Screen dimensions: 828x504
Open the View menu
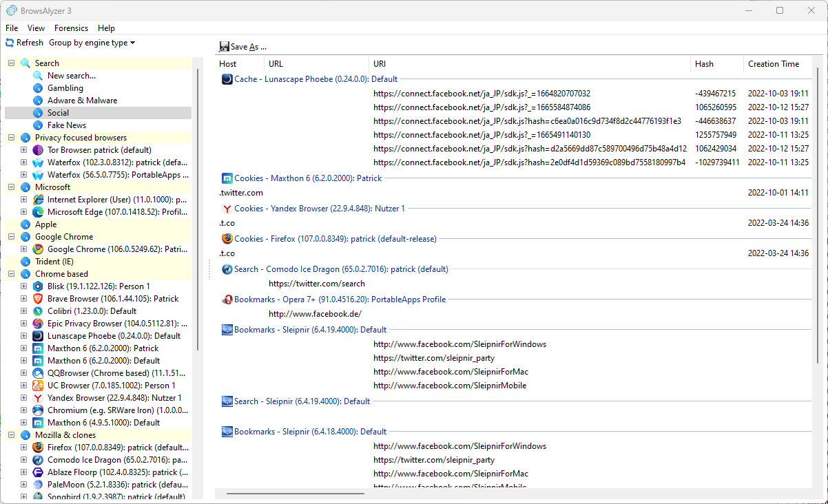tap(36, 28)
